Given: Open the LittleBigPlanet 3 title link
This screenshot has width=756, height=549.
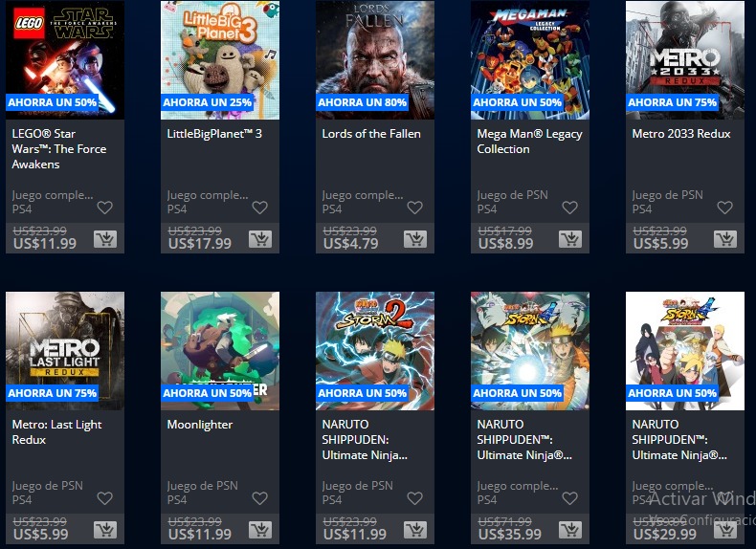Looking at the screenshot, I should [x=214, y=134].
